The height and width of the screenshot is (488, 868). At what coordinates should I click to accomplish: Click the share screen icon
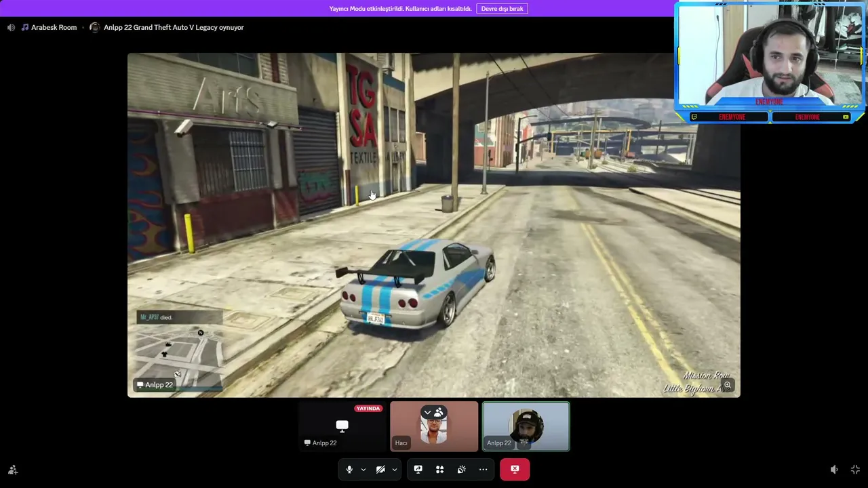click(x=418, y=469)
